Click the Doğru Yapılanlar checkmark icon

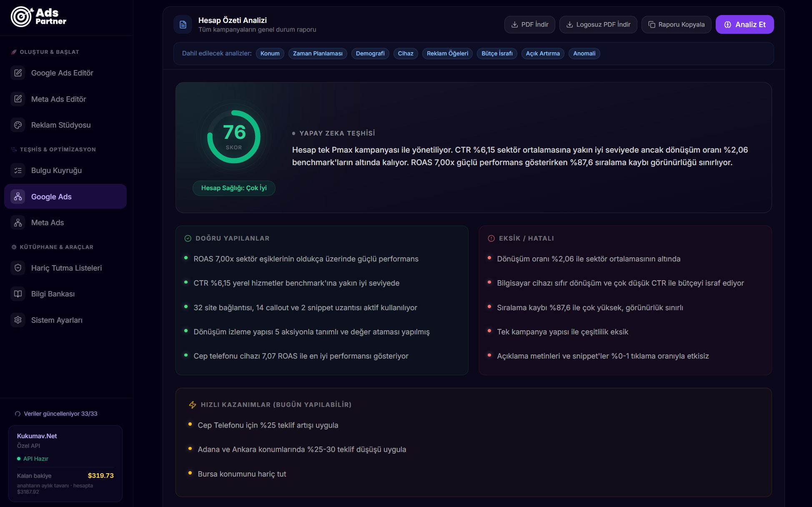point(188,238)
